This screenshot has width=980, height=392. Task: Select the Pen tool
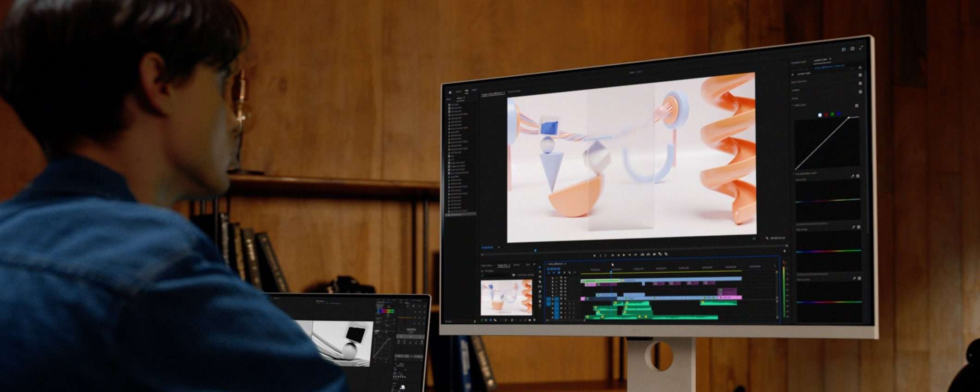point(539,292)
